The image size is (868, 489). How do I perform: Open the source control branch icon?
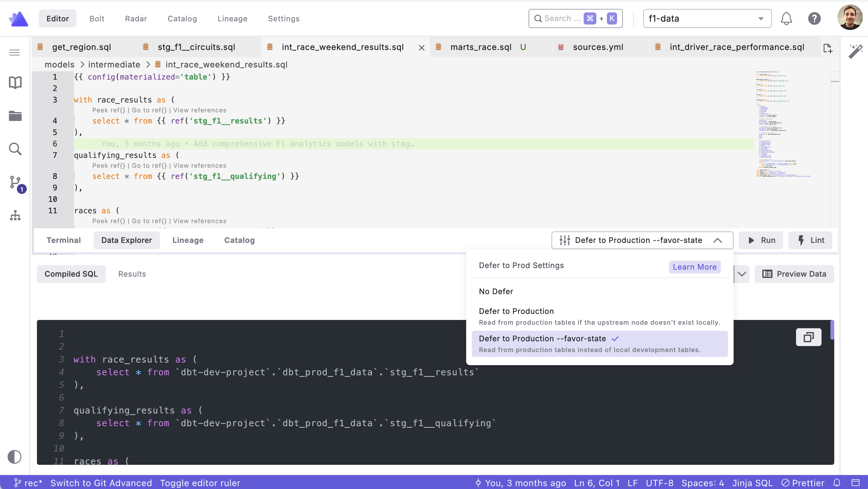(16, 183)
